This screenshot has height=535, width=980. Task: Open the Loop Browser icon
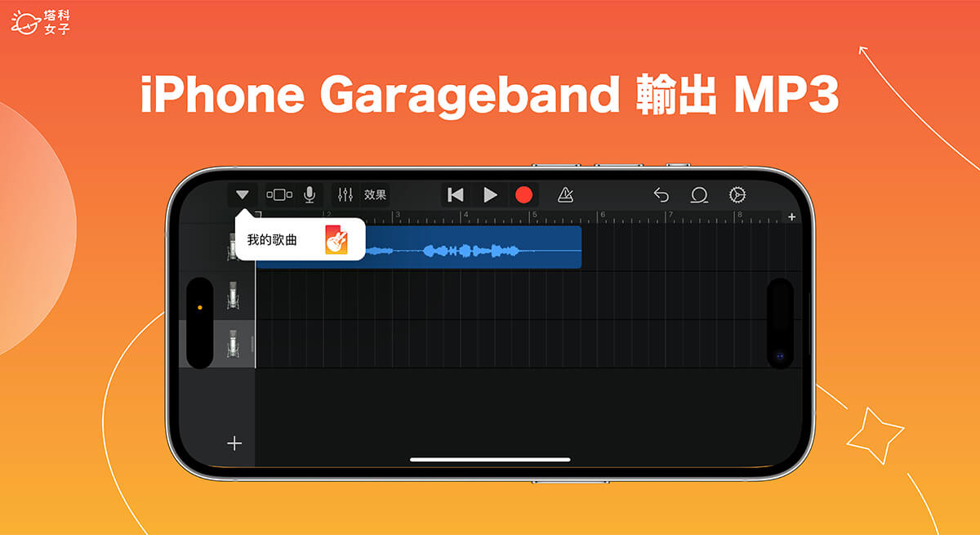click(x=699, y=194)
